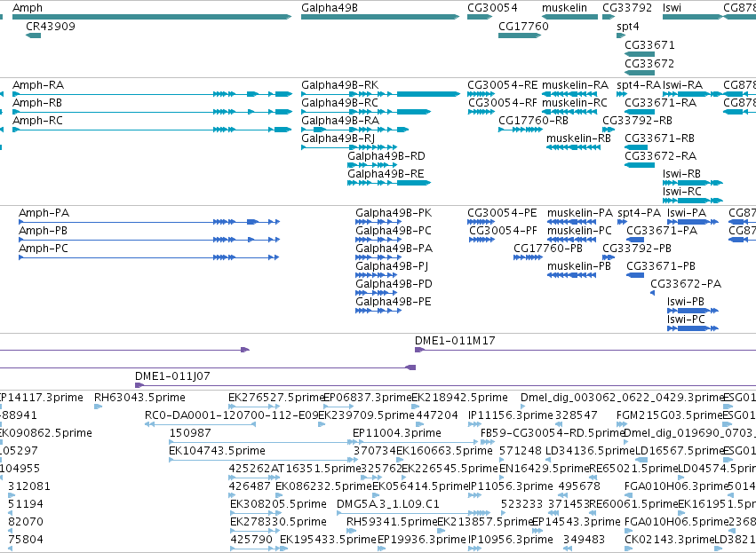The height and width of the screenshot is (553, 756).
Task: Select the Amph-RA transcript
Action: (x=153, y=94)
